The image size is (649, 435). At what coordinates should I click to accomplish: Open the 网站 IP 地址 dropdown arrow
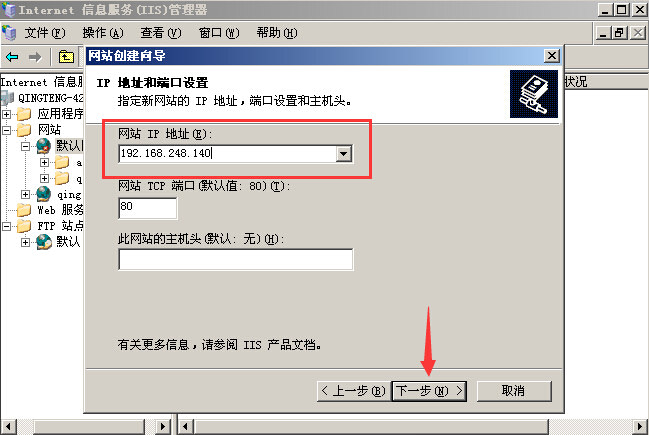(344, 154)
